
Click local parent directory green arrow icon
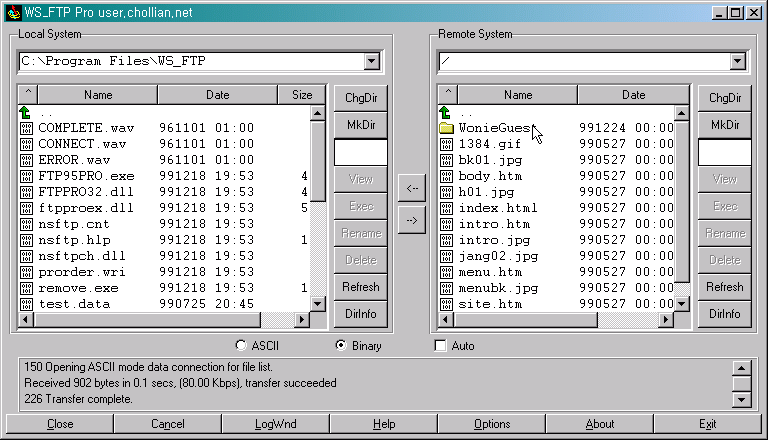point(25,112)
